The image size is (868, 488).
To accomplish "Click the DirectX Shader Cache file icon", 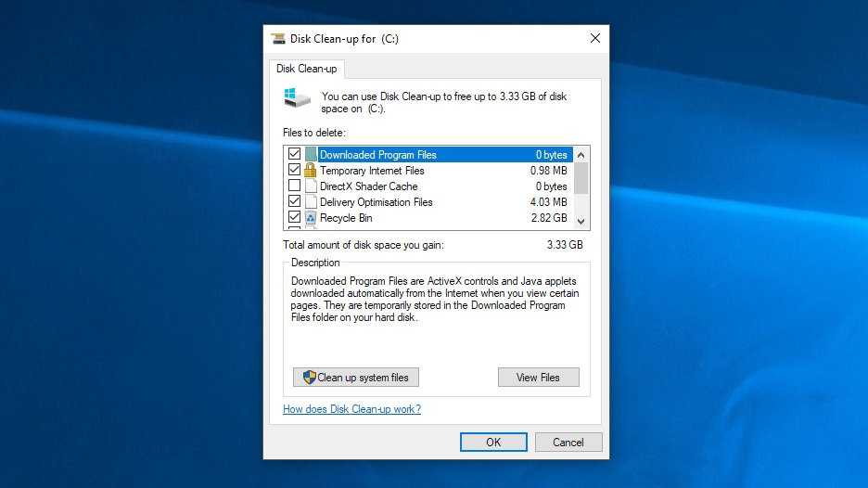I will pyautogui.click(x=311, y=186).
